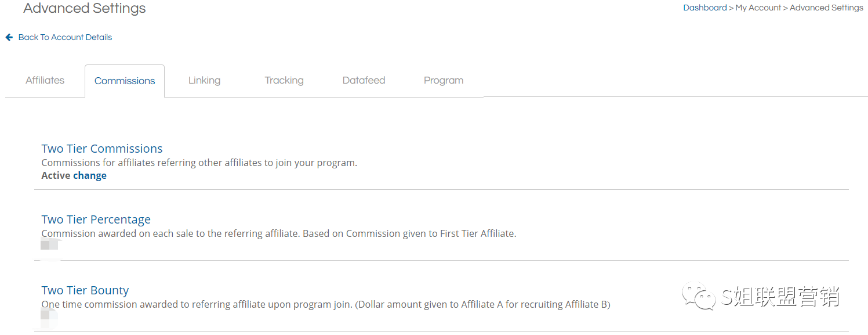Click the Advanced Settings page title
868x335 pixels.
(85, 9)
